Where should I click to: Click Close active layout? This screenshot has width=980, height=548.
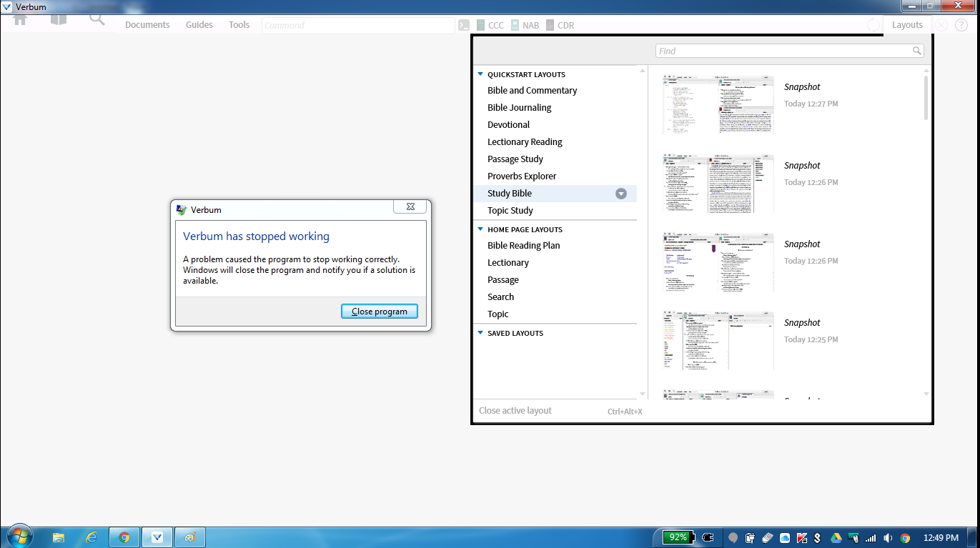coord(515,411)
